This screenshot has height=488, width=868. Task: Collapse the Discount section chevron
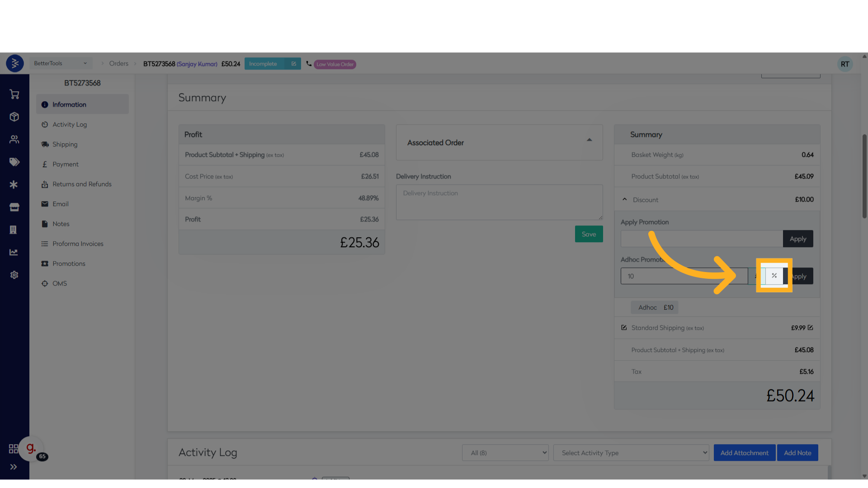624,199
